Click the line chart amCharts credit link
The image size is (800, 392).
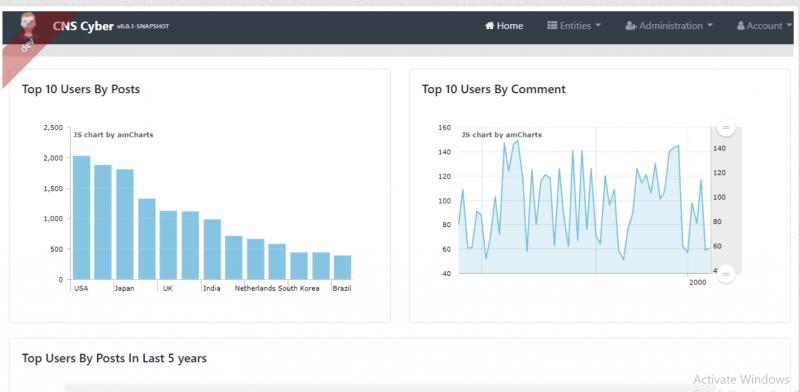coord(502,135)
